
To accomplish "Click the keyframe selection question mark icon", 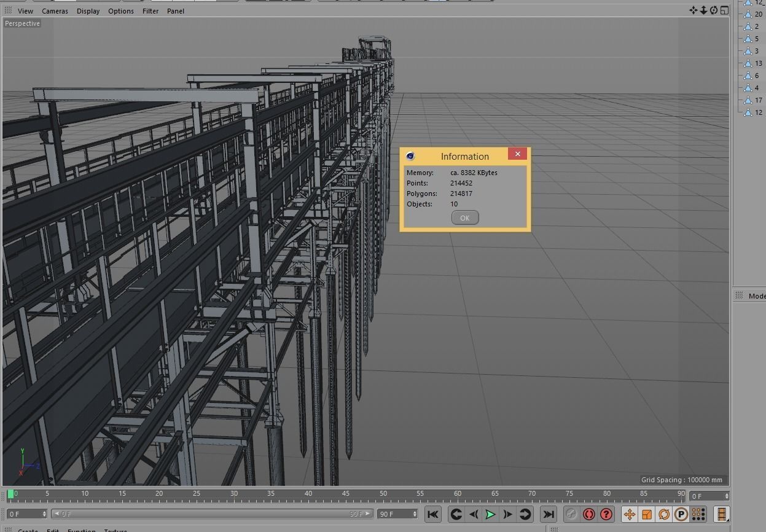I will click(x=606, y=514).
